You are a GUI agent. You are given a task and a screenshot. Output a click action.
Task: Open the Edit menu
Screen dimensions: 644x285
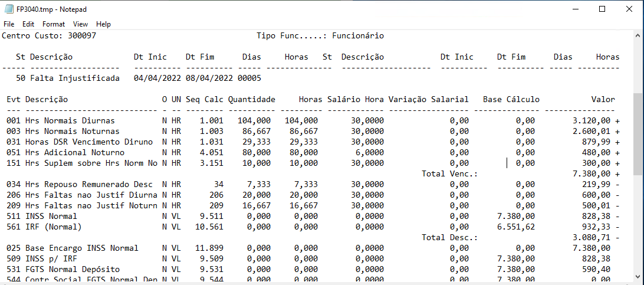tap(28, 24)
